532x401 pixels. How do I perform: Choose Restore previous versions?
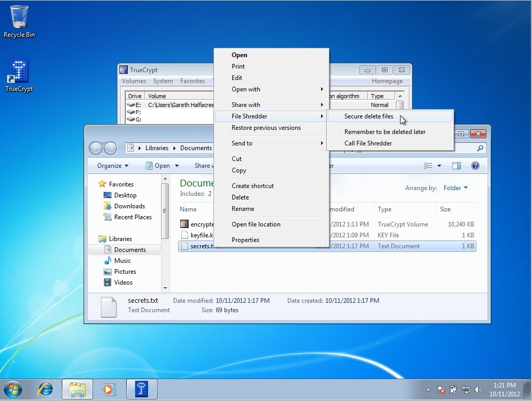pos(272,128)
